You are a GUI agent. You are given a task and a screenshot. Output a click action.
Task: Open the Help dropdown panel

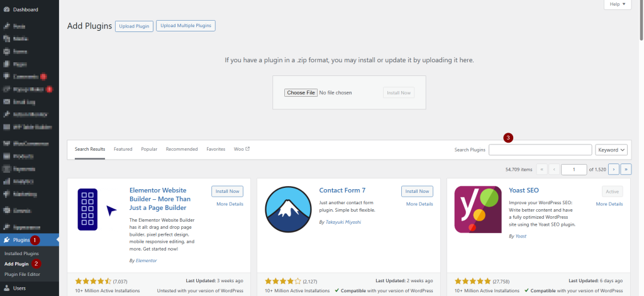pyautogui.click(x=618, y=4)
